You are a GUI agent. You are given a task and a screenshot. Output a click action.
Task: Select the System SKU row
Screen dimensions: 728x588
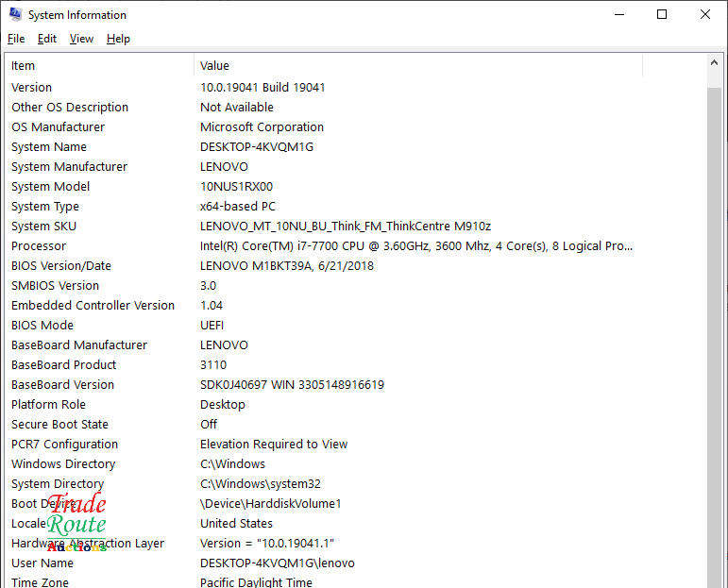tap(43, 227)
